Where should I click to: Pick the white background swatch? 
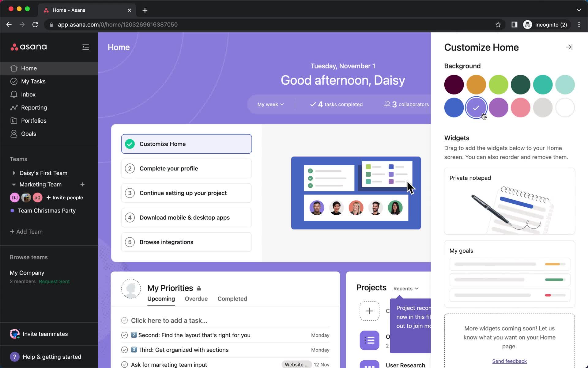pyautogui.click(x=565, y=108)
